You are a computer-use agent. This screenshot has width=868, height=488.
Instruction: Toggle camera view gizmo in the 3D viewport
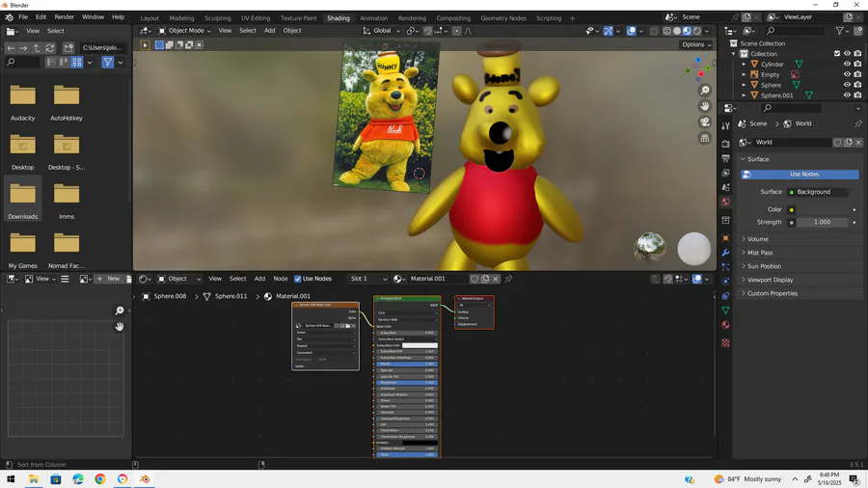tap(705, 122)
